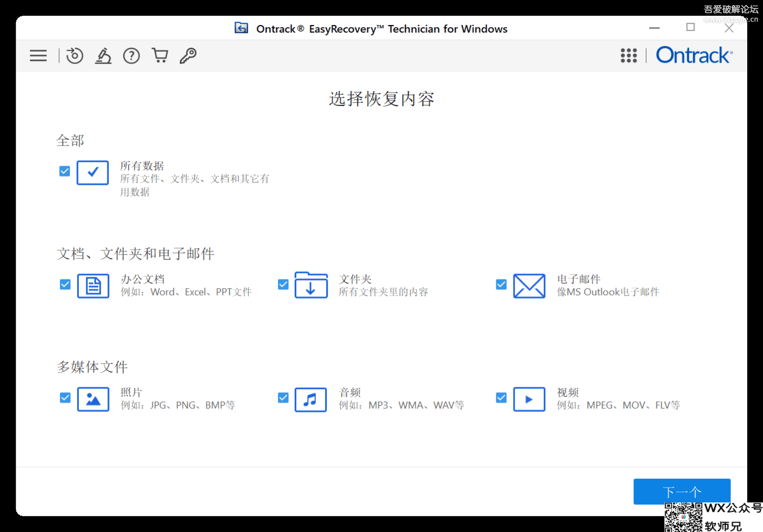Toggle the 视频 checkbox
The height and width of the screenshot is (532, 763).
[x=501, y=398]
